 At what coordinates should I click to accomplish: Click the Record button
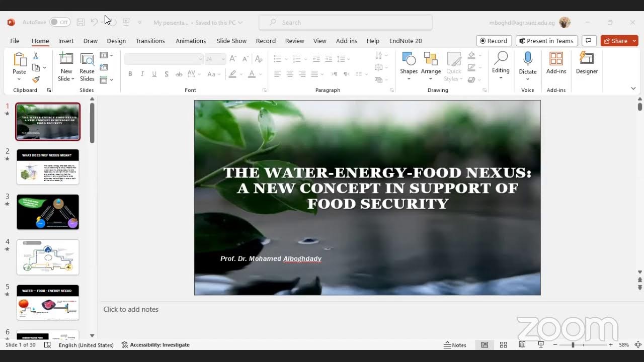(x=494, y=41)
